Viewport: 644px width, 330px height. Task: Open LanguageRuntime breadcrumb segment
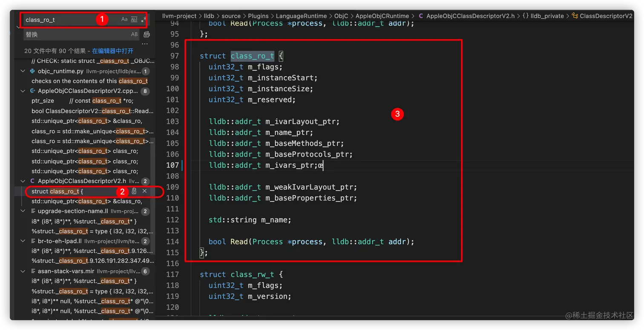[302, 16]
